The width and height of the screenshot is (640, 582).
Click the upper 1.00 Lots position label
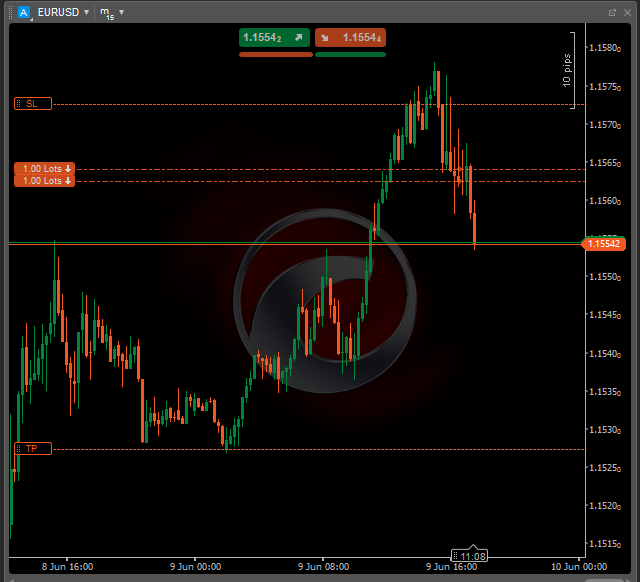[x=44, y=168]
